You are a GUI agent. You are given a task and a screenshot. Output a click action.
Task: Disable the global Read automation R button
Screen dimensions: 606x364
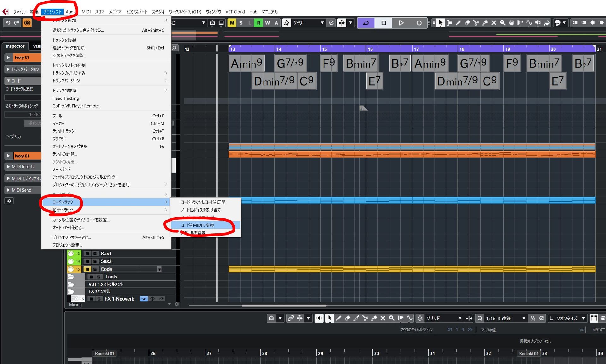258,23
